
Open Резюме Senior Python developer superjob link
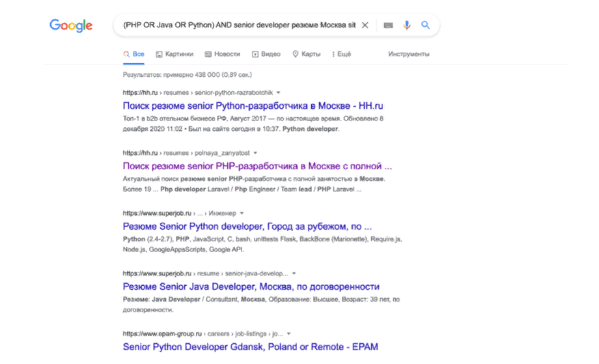247,227
